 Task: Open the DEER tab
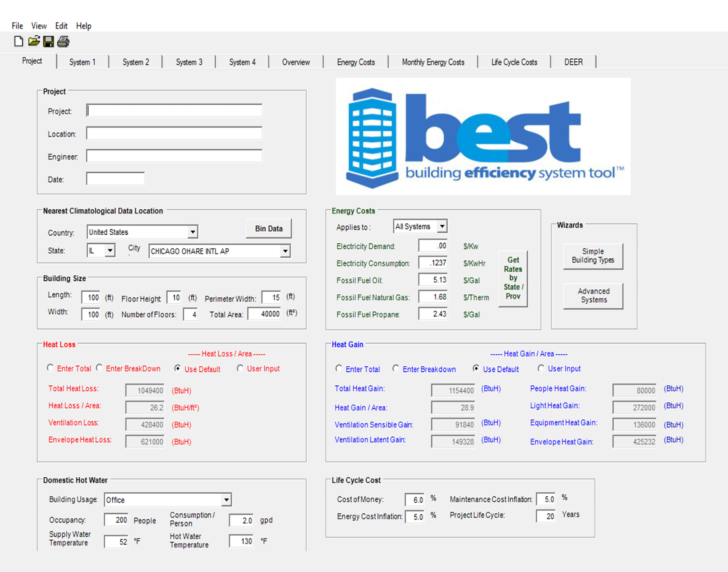coord(573,62)
